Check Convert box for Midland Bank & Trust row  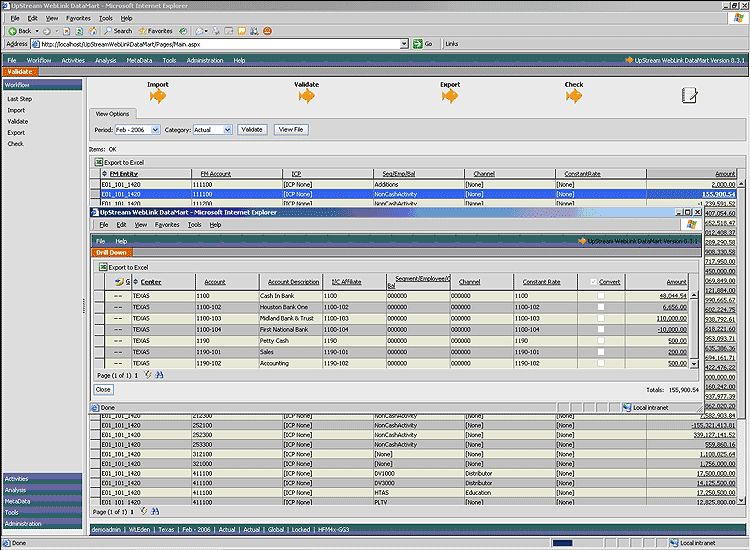coord(601,318)
